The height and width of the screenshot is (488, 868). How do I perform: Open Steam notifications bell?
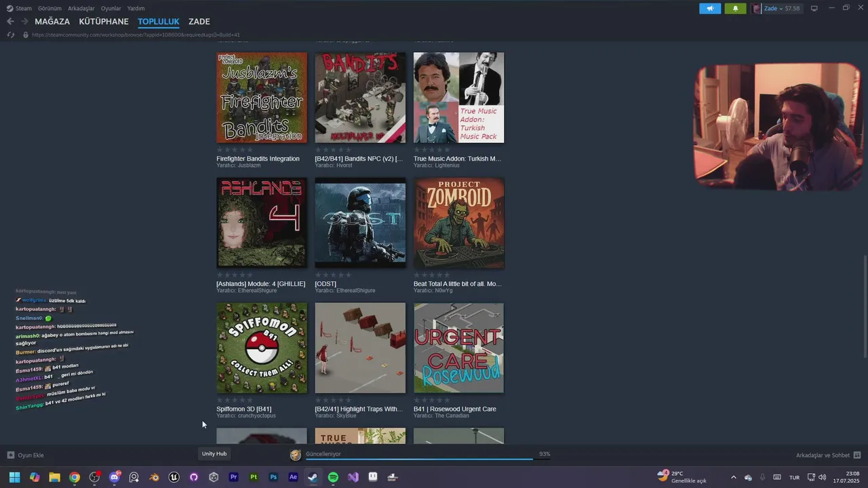[735, 9]
